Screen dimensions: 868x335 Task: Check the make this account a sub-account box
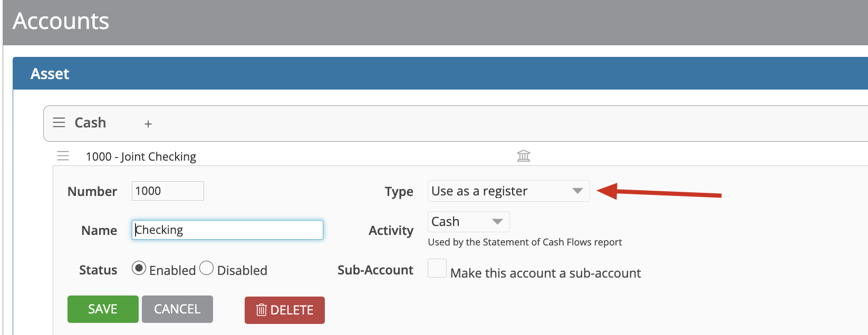(437, 269)
